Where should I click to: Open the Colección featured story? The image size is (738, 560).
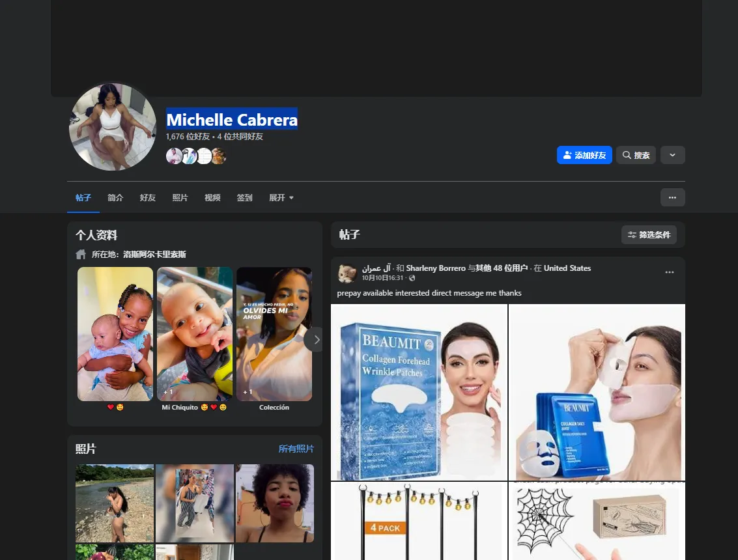[x=274, y=334]
